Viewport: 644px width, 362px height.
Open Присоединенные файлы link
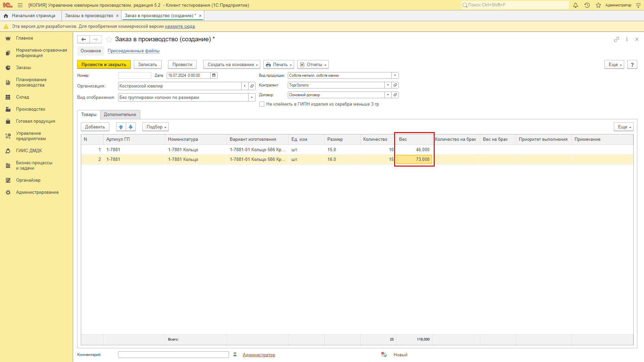pos(133,51)
